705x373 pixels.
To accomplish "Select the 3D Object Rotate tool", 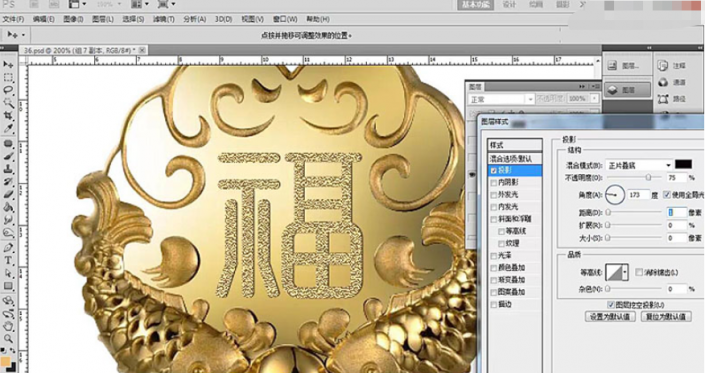I will tap(8, 301).
